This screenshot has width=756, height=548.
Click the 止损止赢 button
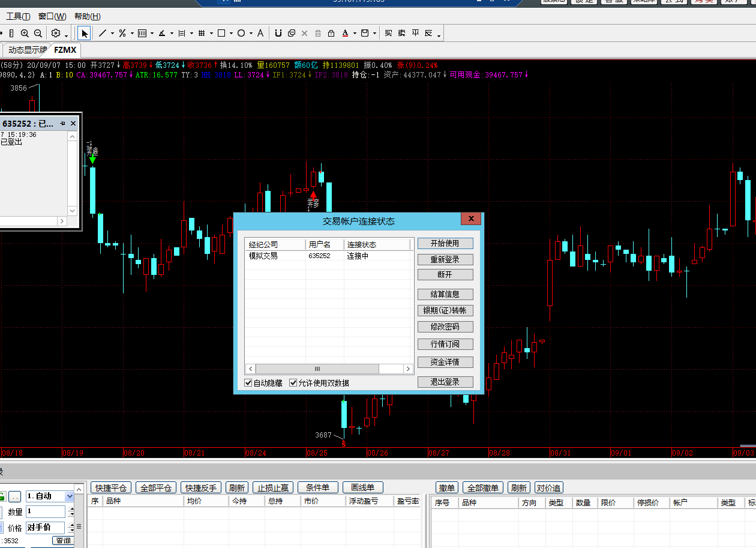point(274,488)
